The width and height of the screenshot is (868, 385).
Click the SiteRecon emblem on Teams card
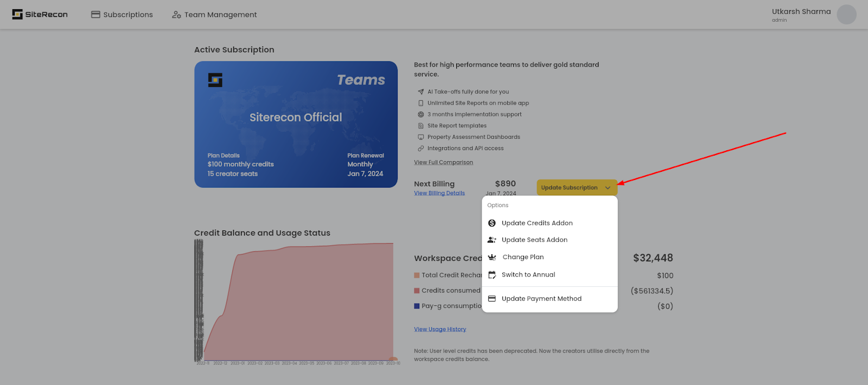pos(215,80)
